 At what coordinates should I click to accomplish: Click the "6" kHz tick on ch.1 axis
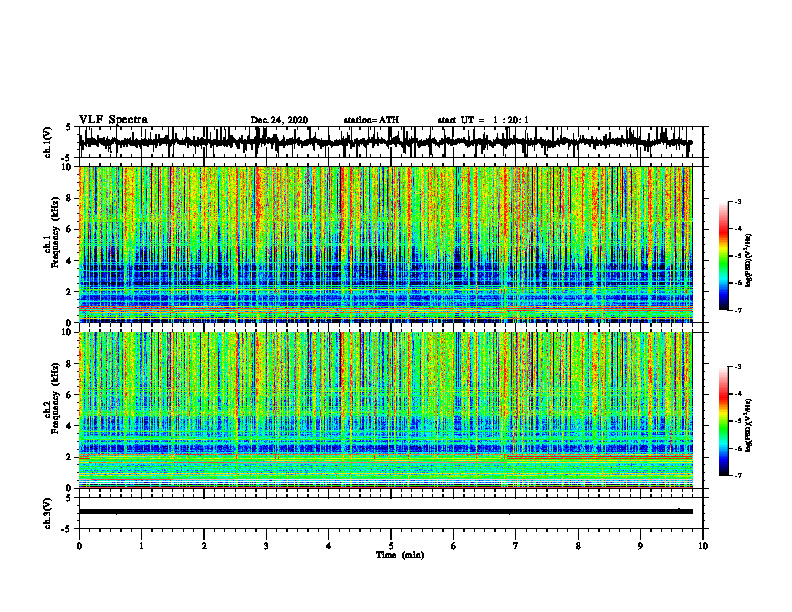coord(69,230)
